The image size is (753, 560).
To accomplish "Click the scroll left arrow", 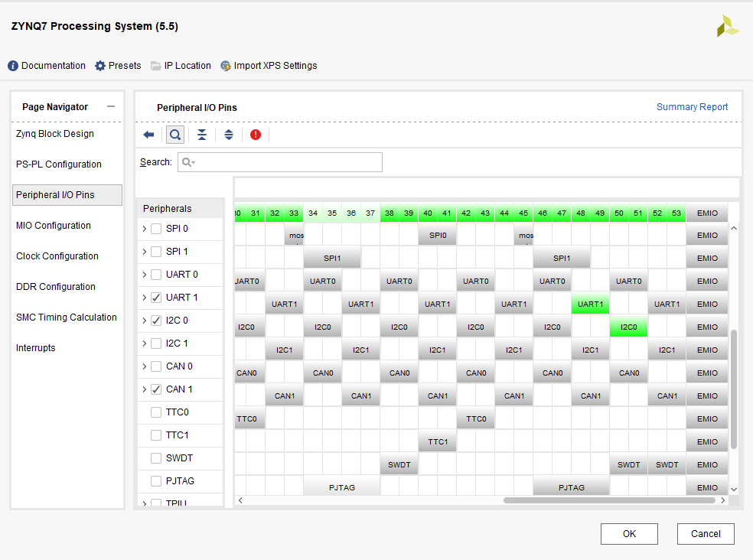I will click(240, 500).
